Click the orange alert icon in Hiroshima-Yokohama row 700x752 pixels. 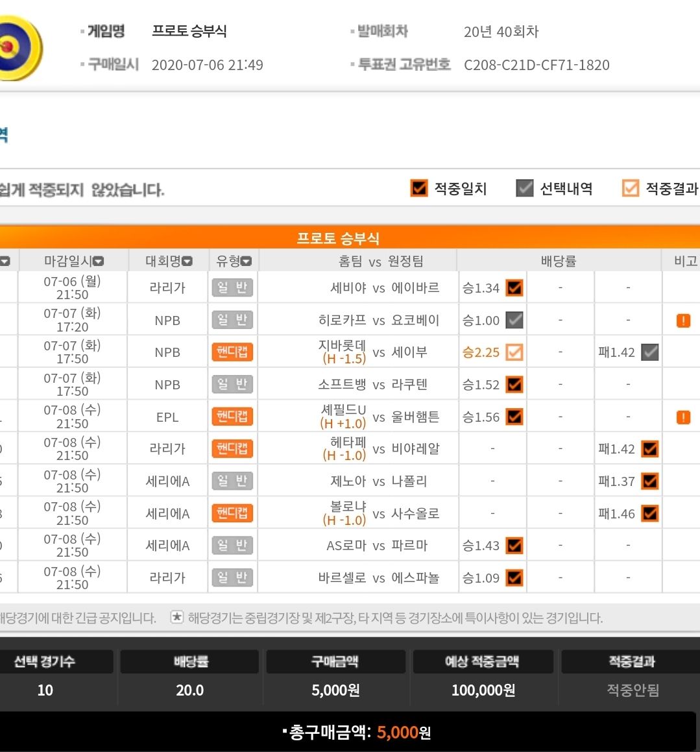point(683,321)
